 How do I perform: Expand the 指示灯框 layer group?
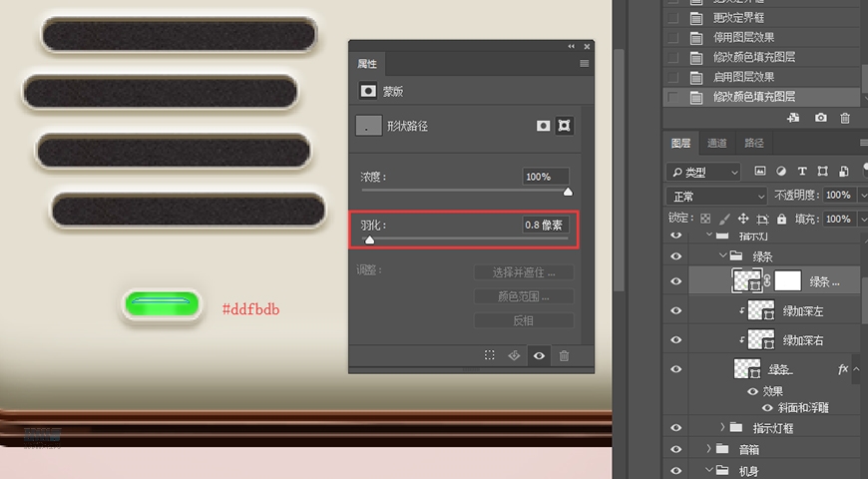722,427
